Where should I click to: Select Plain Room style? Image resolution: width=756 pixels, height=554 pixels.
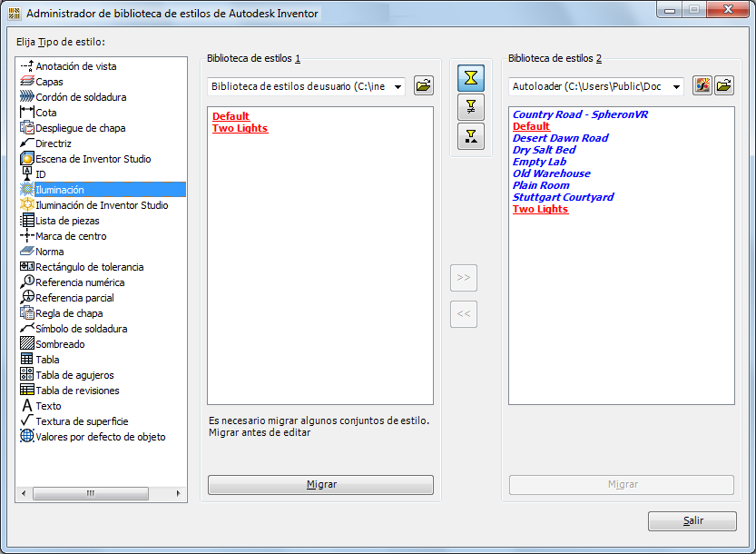pyautogui.click(x=541, y=185)
